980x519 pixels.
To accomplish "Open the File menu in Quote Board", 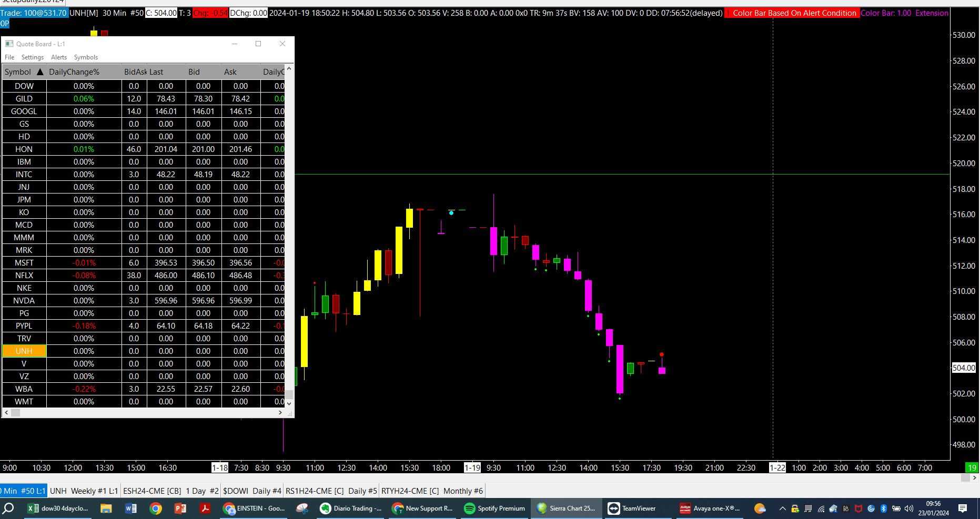I will tap(9, 57).
